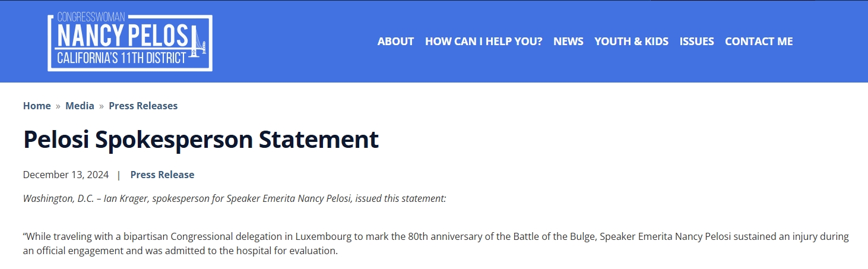Click the Pelosi Spokesperson Statement headline

(x=201, y=140)
